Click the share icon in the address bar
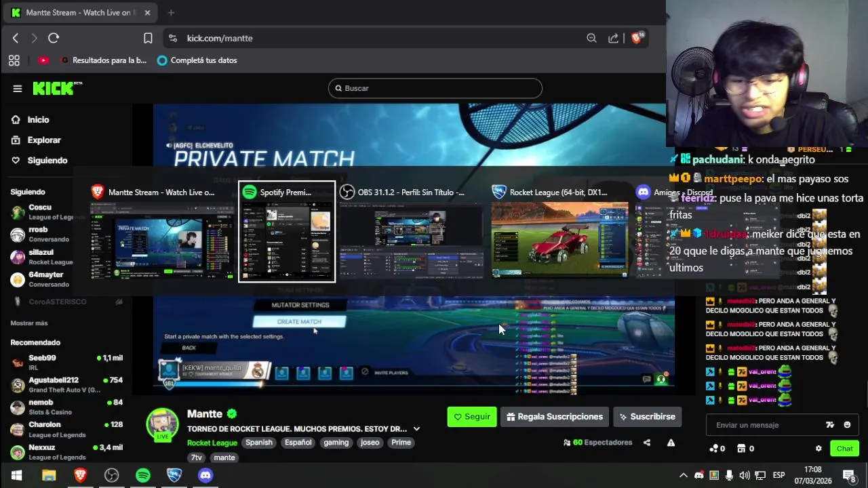868x488 pixels. tap(614, 38)
